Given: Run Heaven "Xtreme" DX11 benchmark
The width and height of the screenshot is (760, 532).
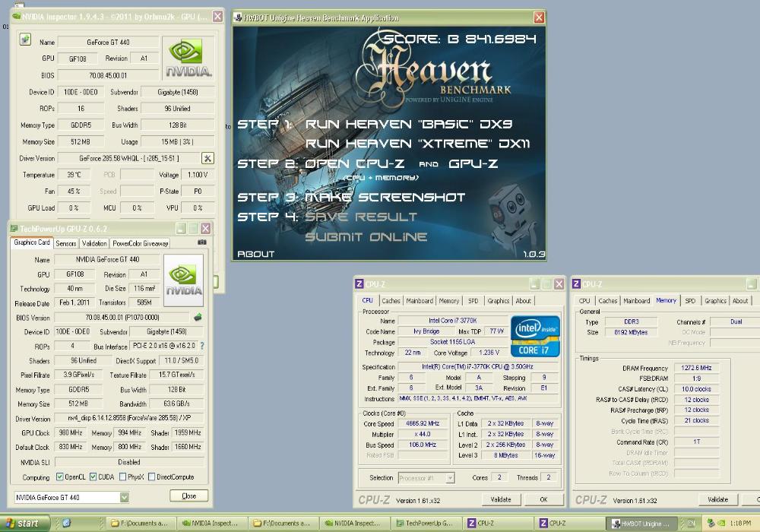Looking at the screenshot, I should coord(417,144).
